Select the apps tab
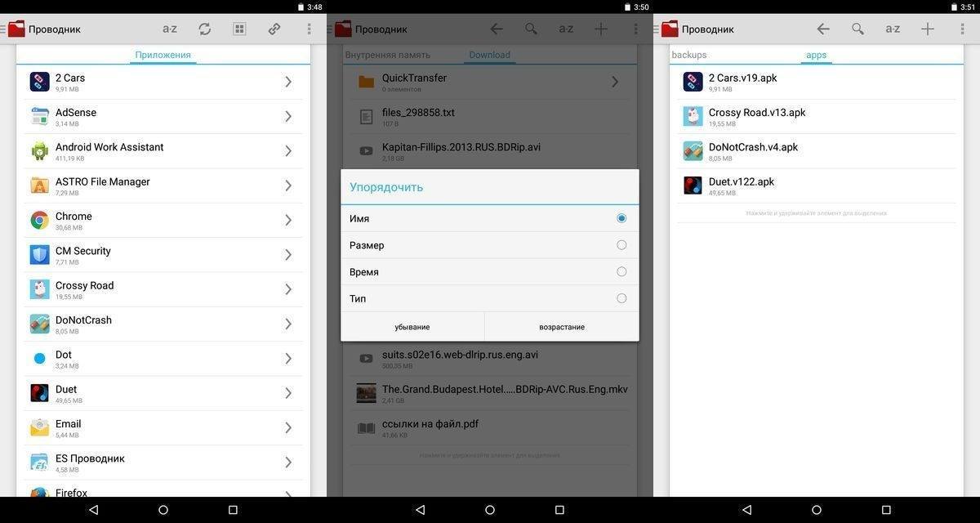 [817, 55]
